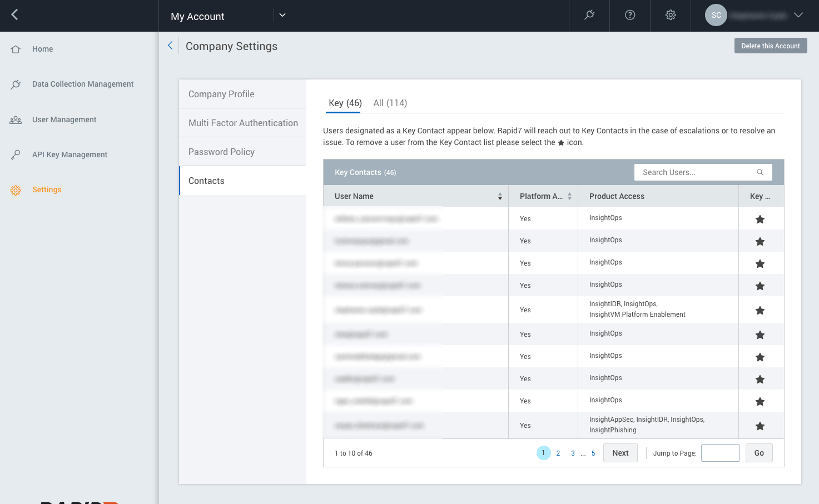
Task: Click the "1 to 10 of 46" text
Action: click(x=354, y=453)
